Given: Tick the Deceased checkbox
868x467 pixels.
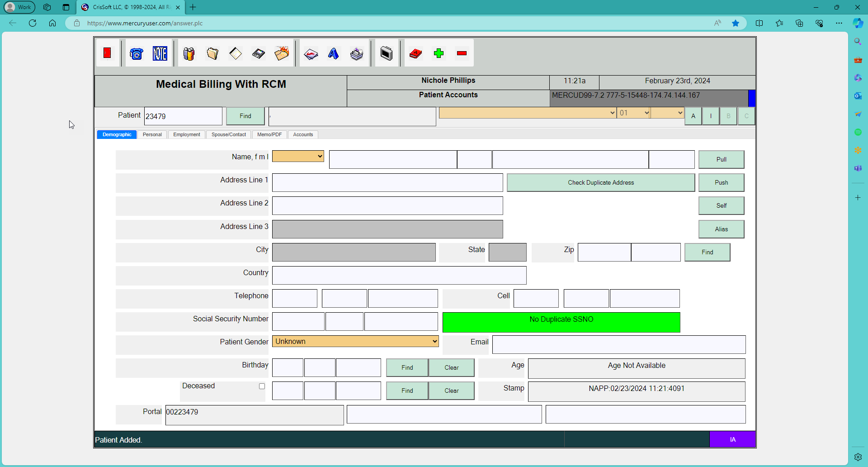Looking at the screenshot, I should point(262,386).
